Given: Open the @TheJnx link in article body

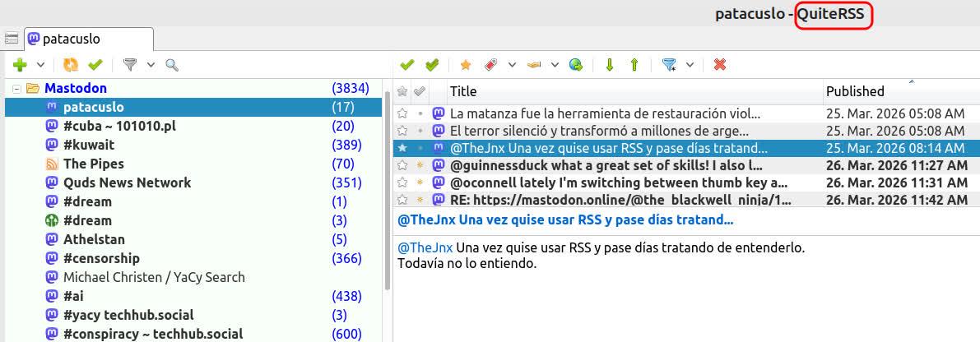Looking at the screenshot, I should click(425, 247).
